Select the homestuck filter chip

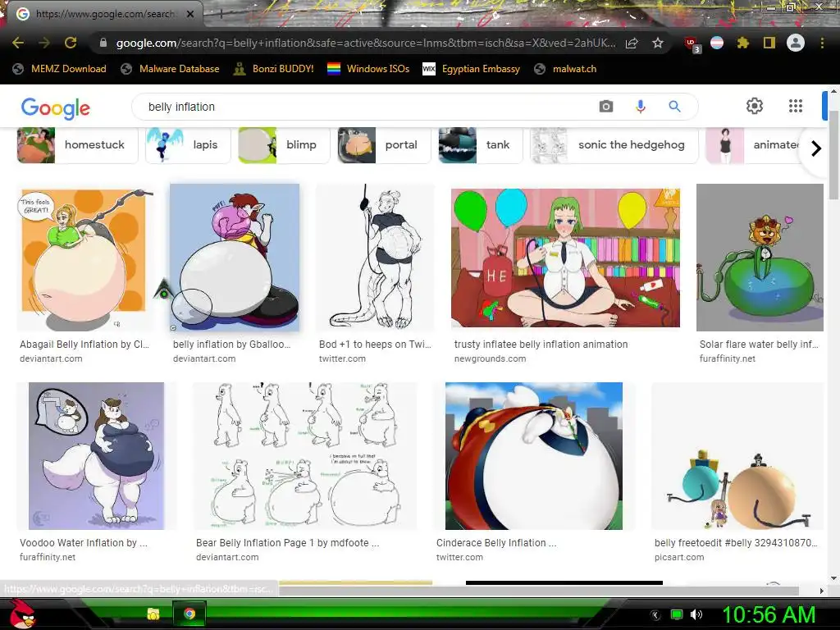pyautogui.click(x=77, y=144)
